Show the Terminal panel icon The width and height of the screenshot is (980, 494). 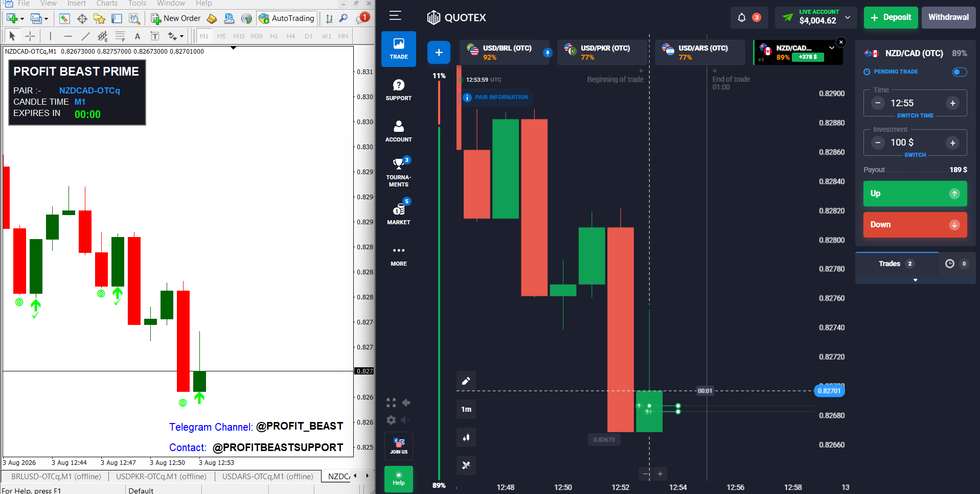tap(117, 18)
